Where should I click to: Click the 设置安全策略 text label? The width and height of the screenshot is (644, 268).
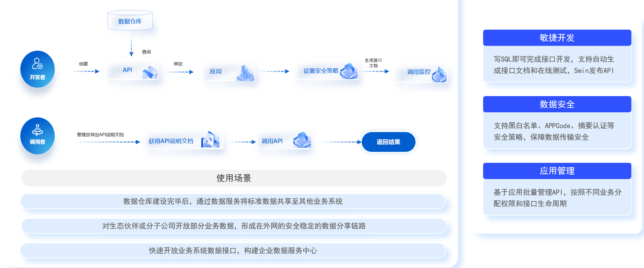tap(321, 71)
